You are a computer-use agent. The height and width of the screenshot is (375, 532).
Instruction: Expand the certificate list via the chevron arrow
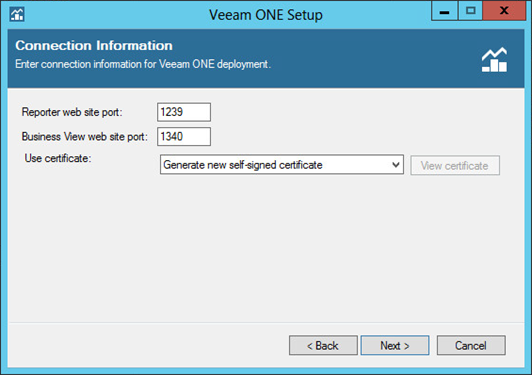coord(396,165)
